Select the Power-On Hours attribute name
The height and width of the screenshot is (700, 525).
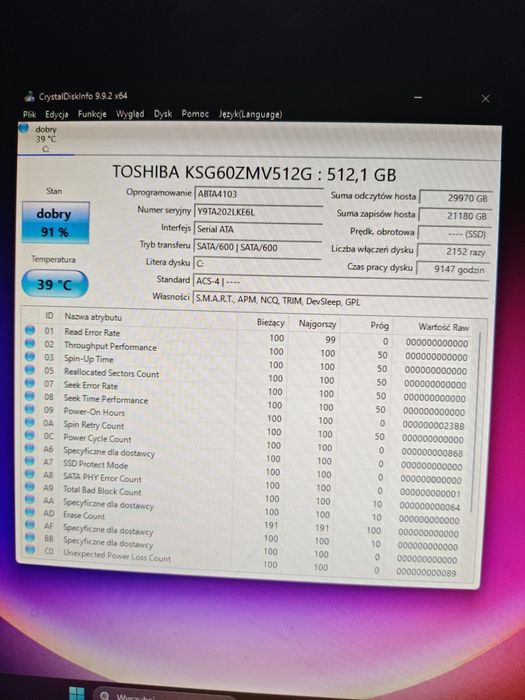(x=94, y=412)
